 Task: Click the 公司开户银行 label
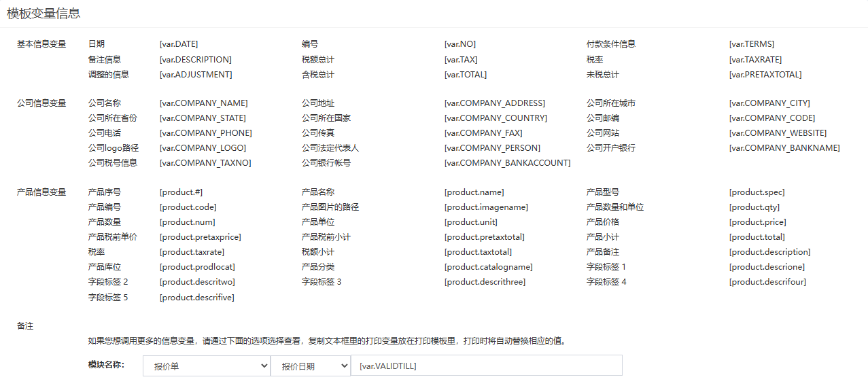[611, 148]
